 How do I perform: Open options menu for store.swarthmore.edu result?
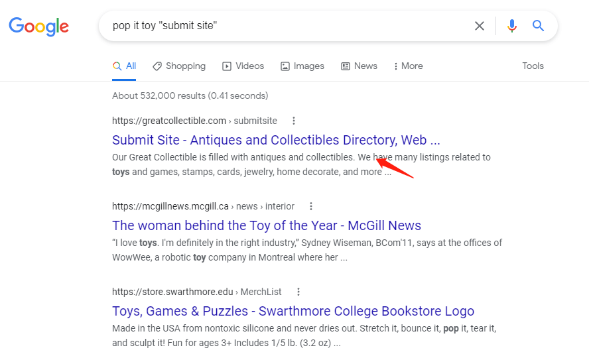(298, 292)
